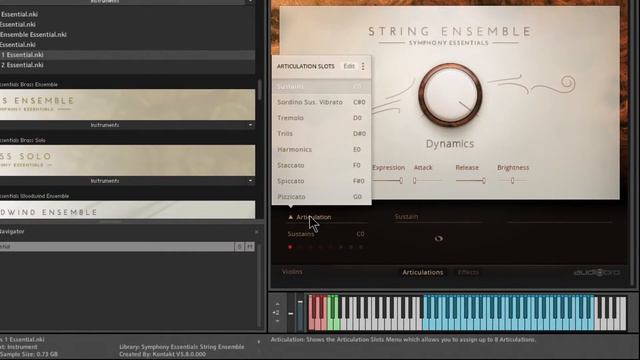Select the third articulation slot dot
The height and width of the screenshot is (360, 640).
[311, 247]
